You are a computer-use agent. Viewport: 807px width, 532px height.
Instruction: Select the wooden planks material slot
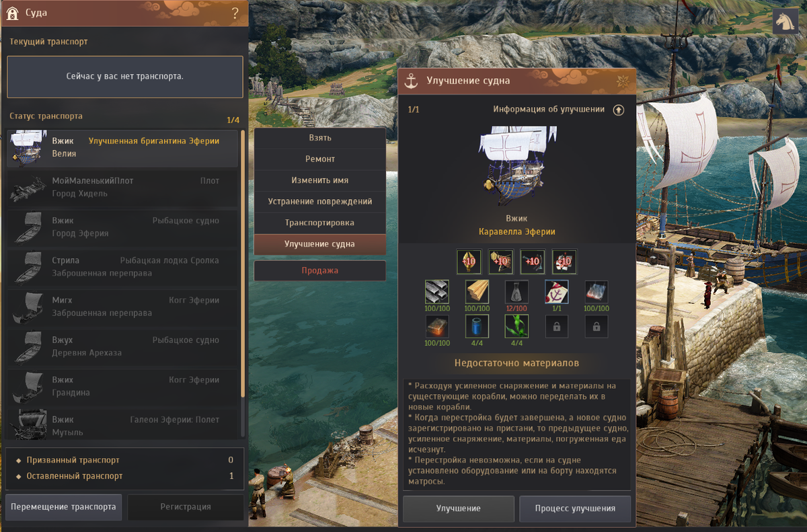(x=477, y=292)
